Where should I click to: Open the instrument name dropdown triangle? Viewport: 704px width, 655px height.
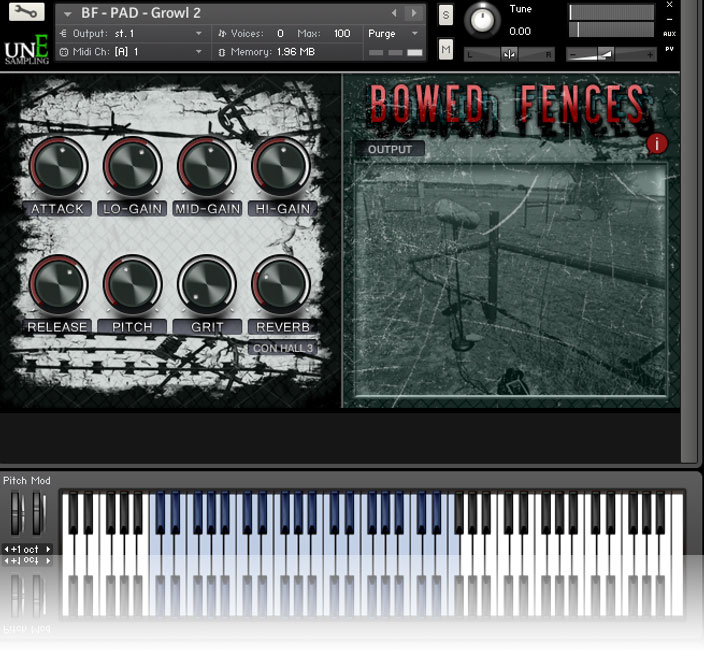pyautogui.click(x=68, y=14)
